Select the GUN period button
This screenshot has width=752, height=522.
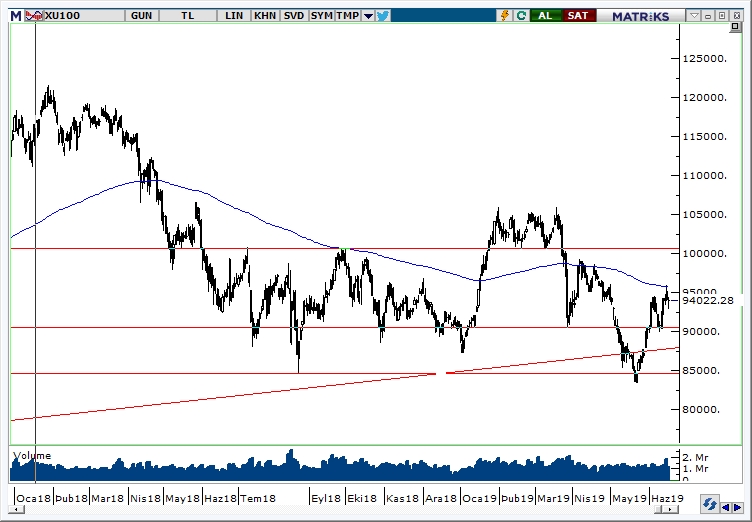(x=141, y=16)
